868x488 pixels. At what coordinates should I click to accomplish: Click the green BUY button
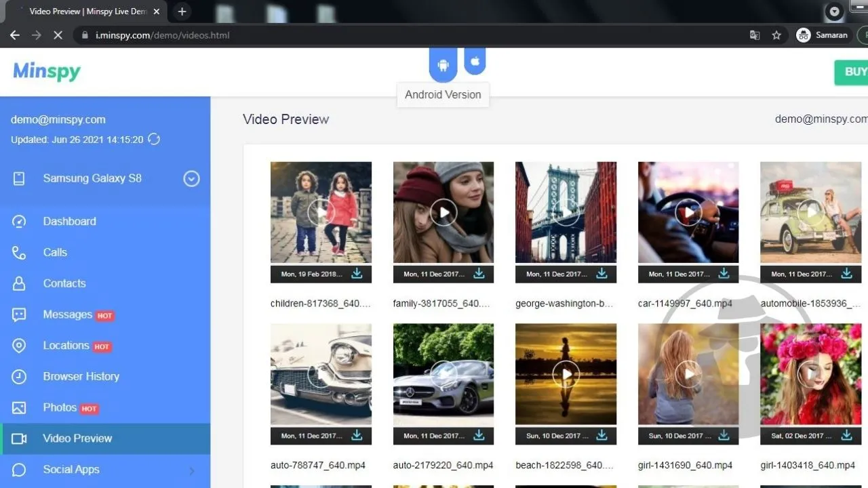pyautogui.click(x=852, y=72)
